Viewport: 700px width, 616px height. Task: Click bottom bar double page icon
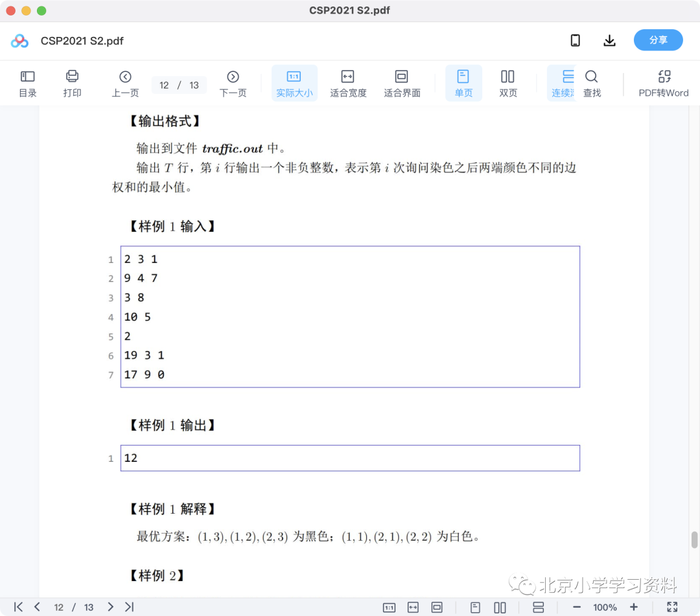(500, 608)
